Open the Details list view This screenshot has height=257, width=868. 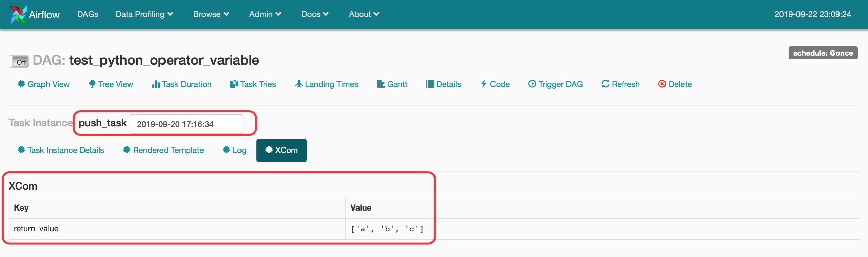tap(443, 84)
